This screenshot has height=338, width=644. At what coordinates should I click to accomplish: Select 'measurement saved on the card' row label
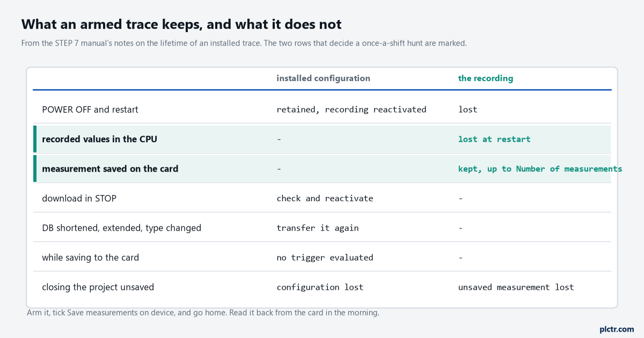110,168
